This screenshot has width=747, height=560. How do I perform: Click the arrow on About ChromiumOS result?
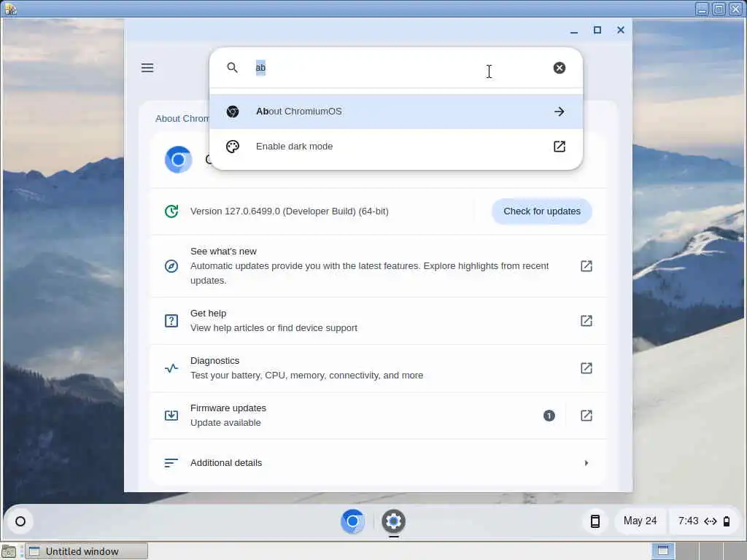coord(560,112)
